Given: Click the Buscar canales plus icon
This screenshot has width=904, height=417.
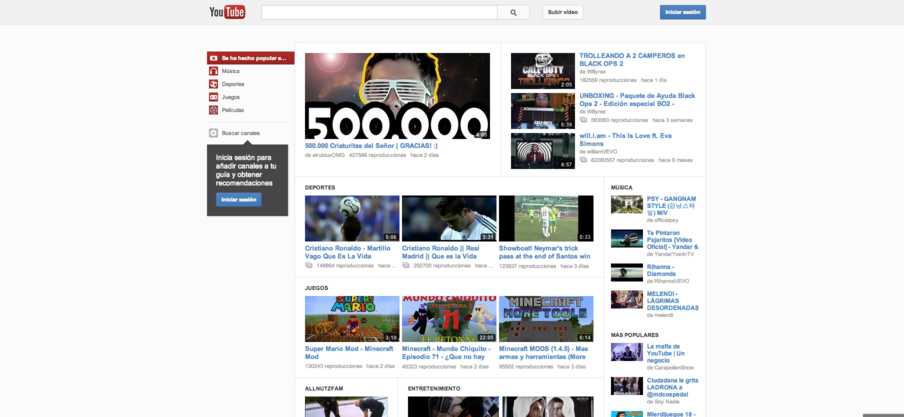Looking at the screenshot, I should [213, 133].
